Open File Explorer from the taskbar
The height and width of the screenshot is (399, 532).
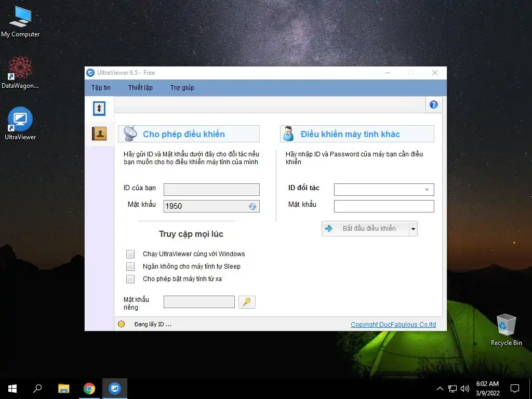coord(63,389)
